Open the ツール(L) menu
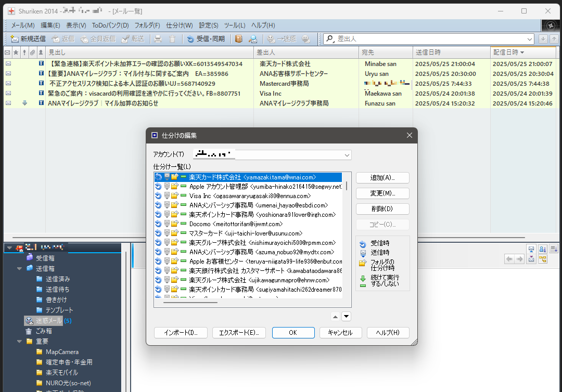This screenshot has width=562, height=392. click(x=235, y=25)
